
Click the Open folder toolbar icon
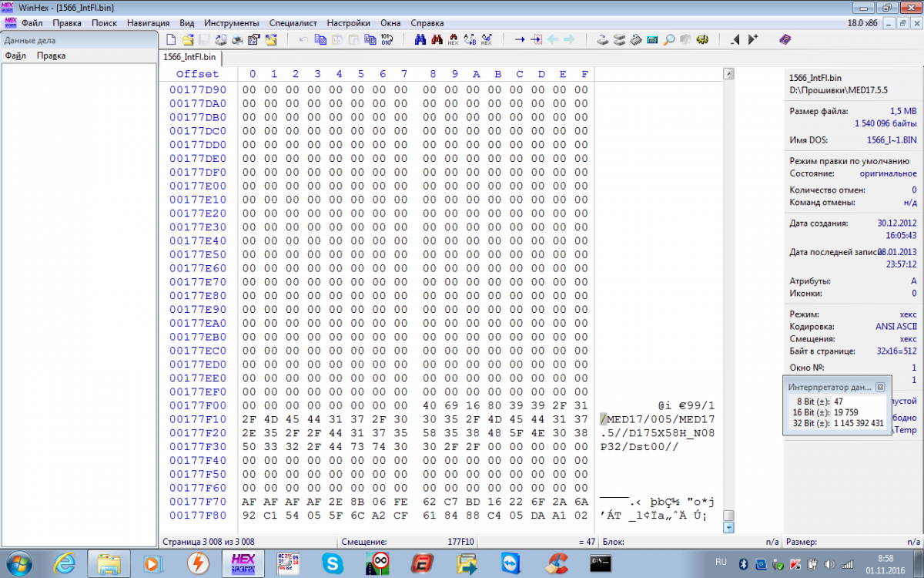tap(270, 39)
